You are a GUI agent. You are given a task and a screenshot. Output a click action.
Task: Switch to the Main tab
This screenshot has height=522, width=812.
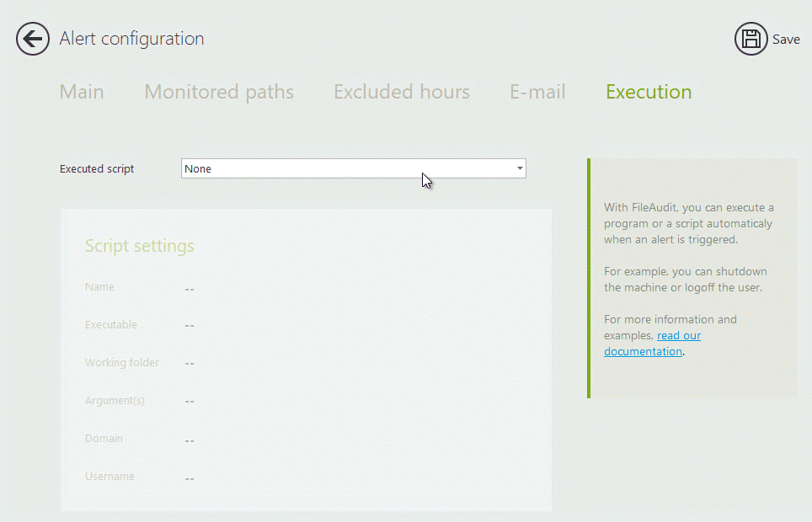pyautogui.click(x=82, y=92)
